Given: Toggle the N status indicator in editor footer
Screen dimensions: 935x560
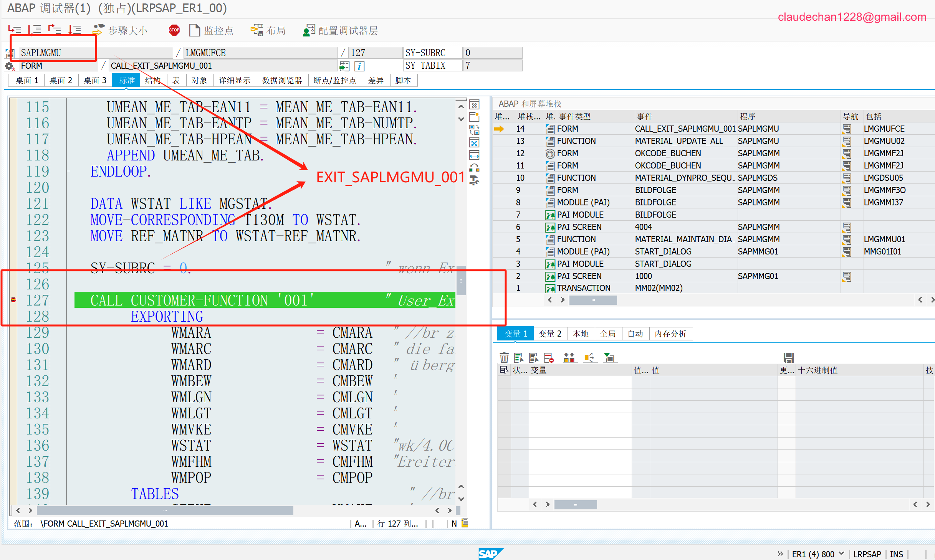Looking at the screenshot, I should click(454, 524).
